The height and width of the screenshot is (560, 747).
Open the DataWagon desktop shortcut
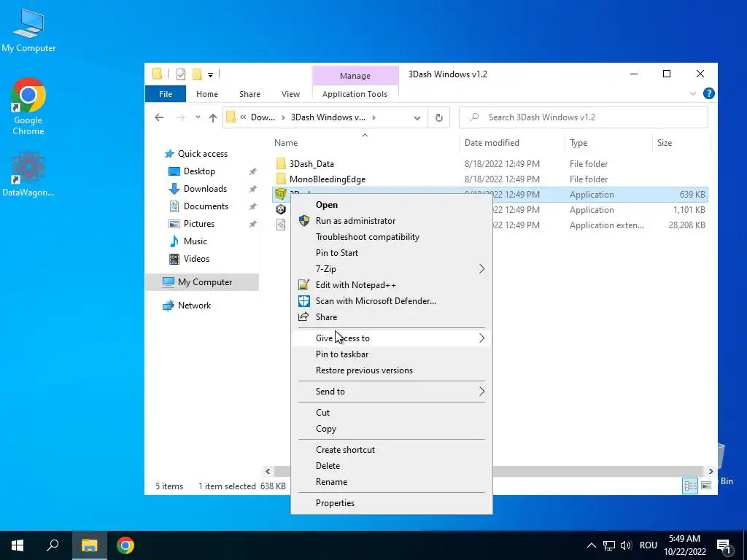[x=28, y=174]
